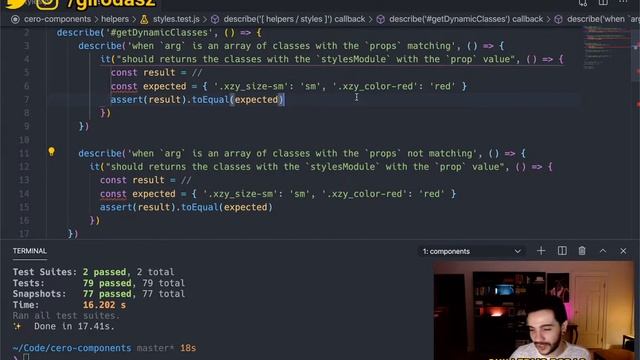Click the symbol icon before describe('#getDynamicClasses') breadcrumb
640x360 pixels.
tap(380, 19)
